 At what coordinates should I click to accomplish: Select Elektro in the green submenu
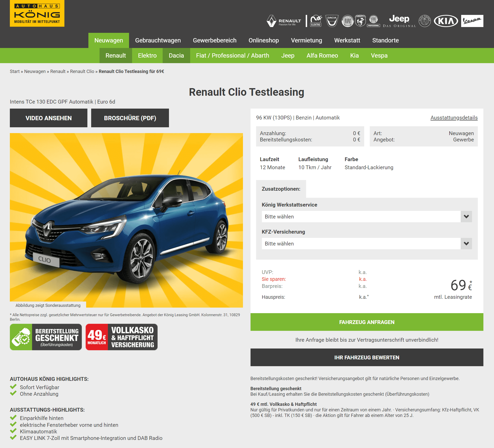point(147,56)
